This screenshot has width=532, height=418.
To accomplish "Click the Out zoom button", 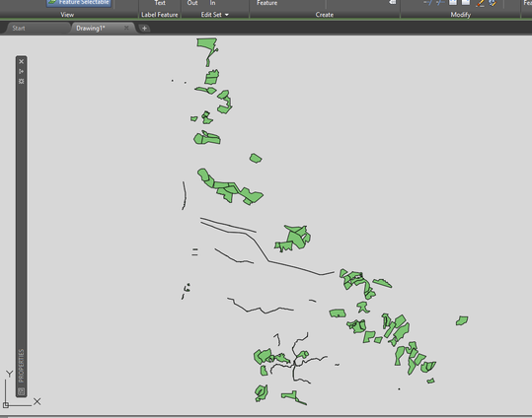I will (x=192, y=3).
